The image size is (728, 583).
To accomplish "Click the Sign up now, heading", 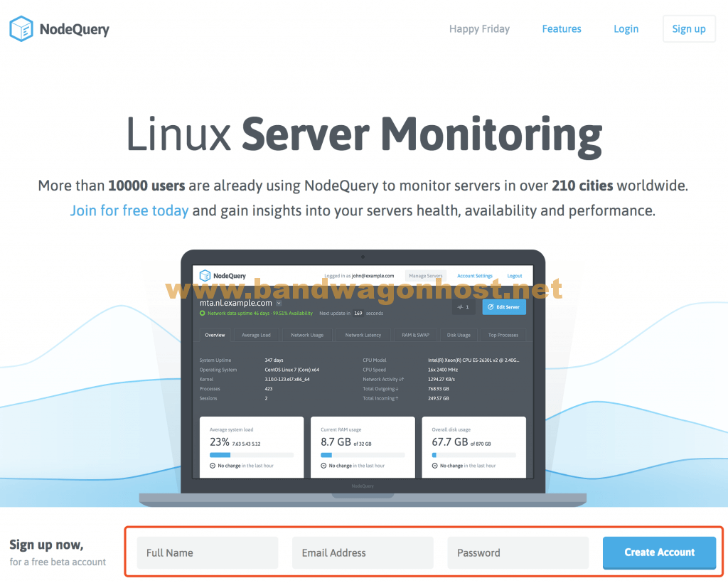I will (46, 545).
